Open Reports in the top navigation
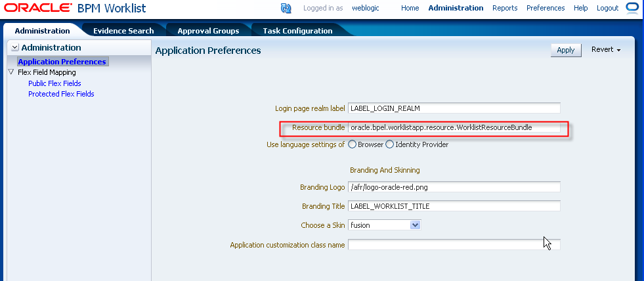The image size is (644, 281). (505, 8)
